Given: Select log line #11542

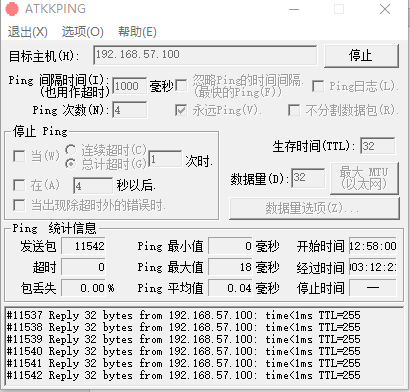Looking at the screenshot, I should [x=183, y=375].
